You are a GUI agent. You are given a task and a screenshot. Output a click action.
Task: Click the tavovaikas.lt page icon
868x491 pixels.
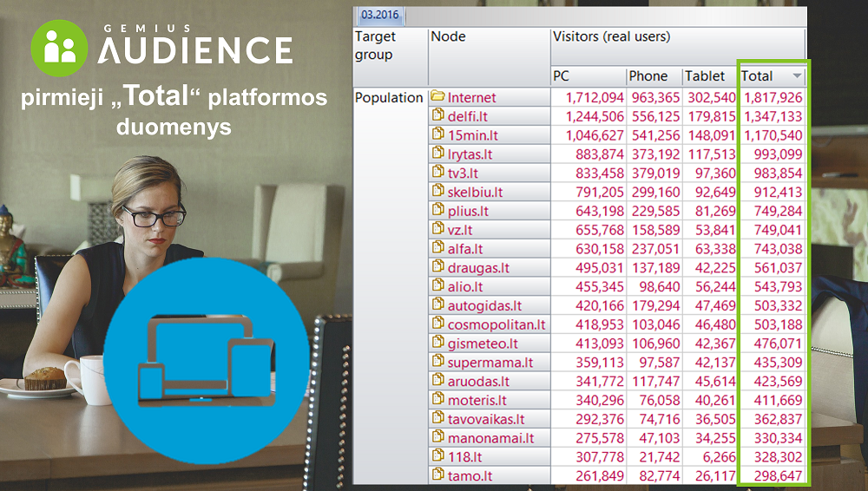[x=437, y=418]
